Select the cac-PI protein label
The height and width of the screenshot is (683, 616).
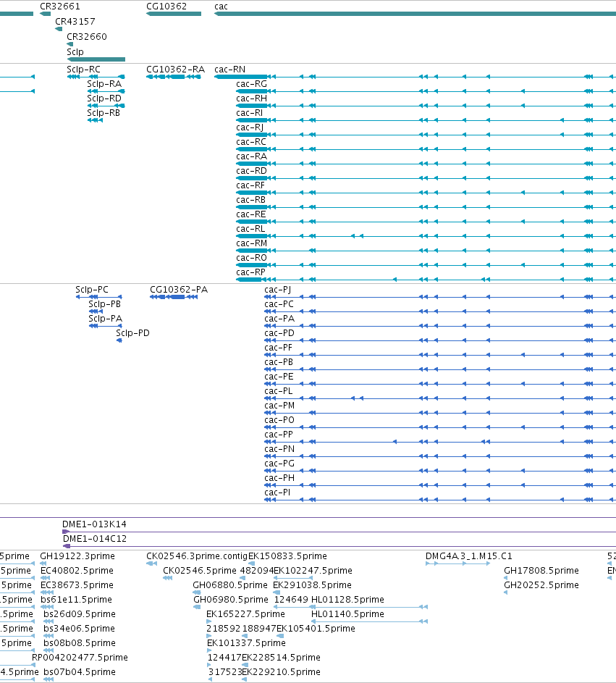pos(277,493)
